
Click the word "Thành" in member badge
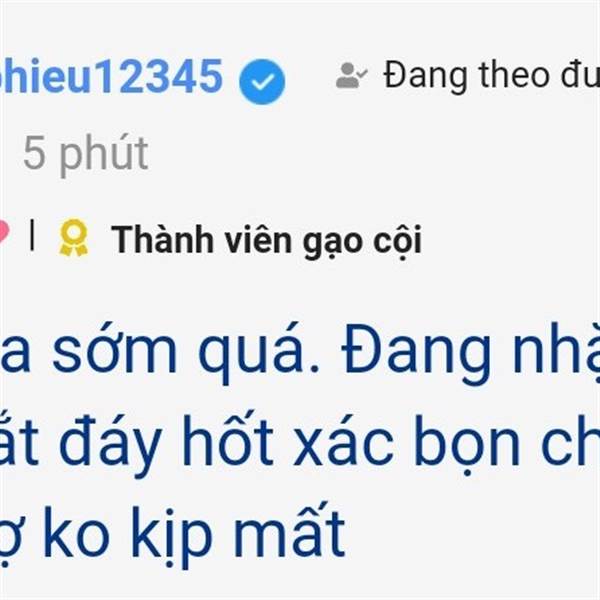click(x=162, y=239)
